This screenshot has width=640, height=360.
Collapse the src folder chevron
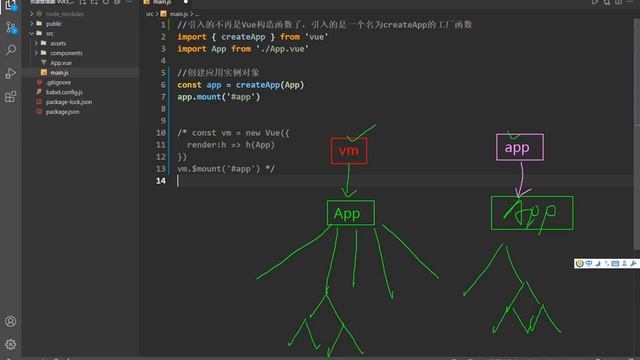tap(32, 33)
